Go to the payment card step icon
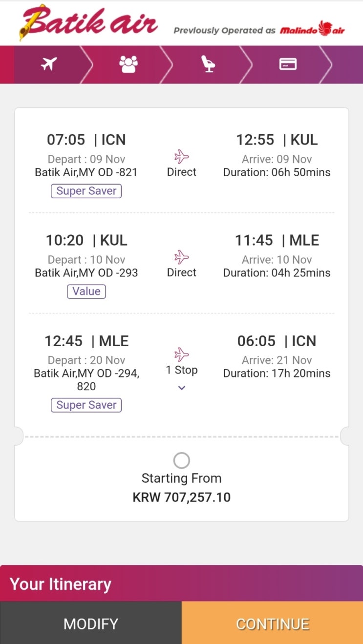The width and height of the screenshot is (363, 644). [x=288, y=64]
